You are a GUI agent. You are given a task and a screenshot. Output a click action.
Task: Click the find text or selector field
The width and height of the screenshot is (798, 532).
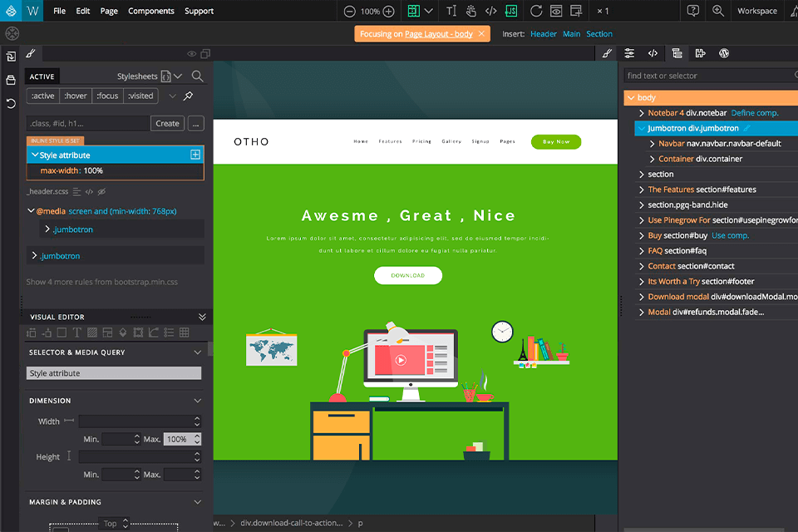pos(698,74)
